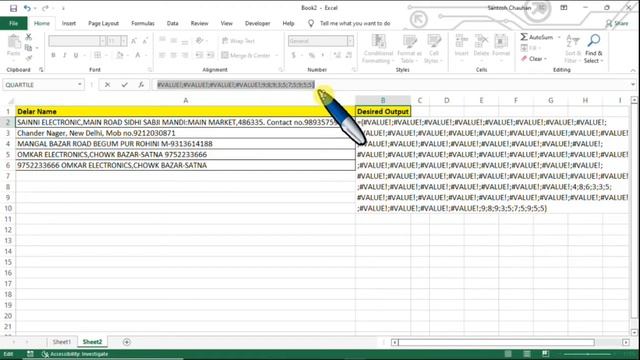Click the Decrease Font Size icon
This screenshot has width=640, height=360.
click(x=145, y=41)
